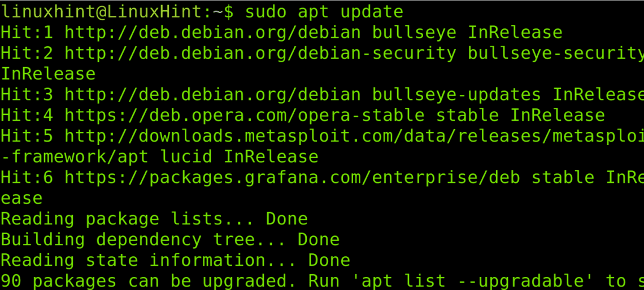Click 'Building dependency tree... Done' line
The height and width of the screenshot is (290, 644).
pos(170,240)
